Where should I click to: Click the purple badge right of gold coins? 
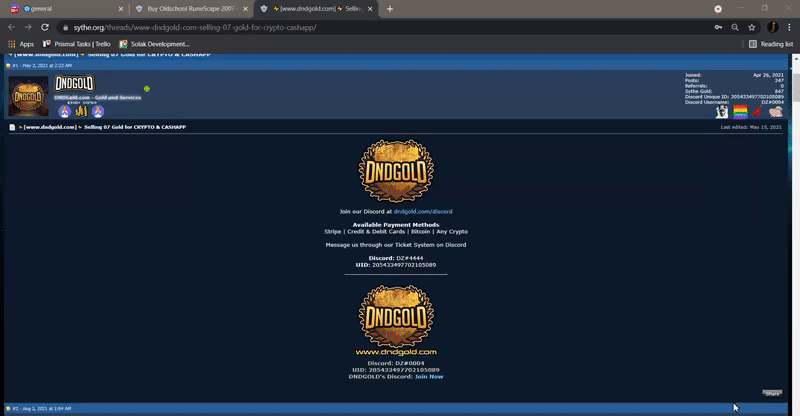[x=98, y=111]
